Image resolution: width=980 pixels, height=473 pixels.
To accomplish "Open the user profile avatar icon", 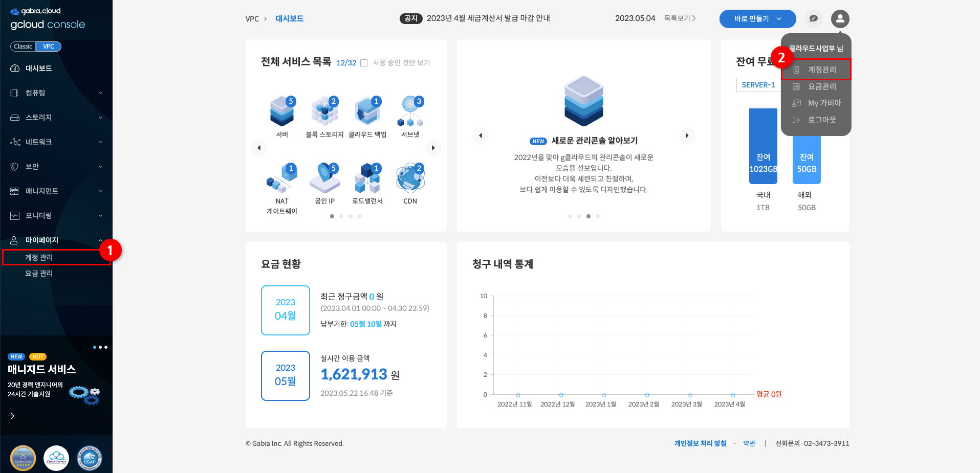I will pyautogui.click(x=840, y=18).
